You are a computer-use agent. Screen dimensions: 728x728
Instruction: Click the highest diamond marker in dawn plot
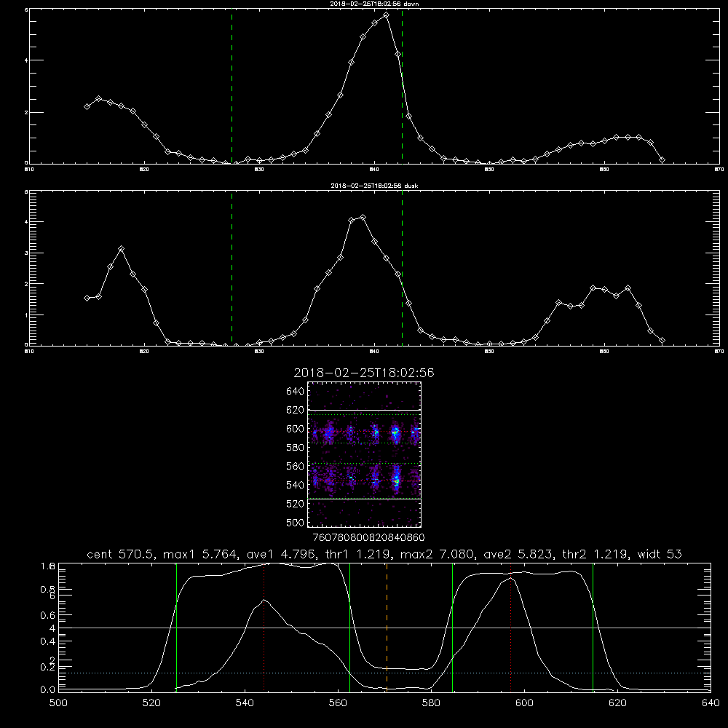[386, 15]
